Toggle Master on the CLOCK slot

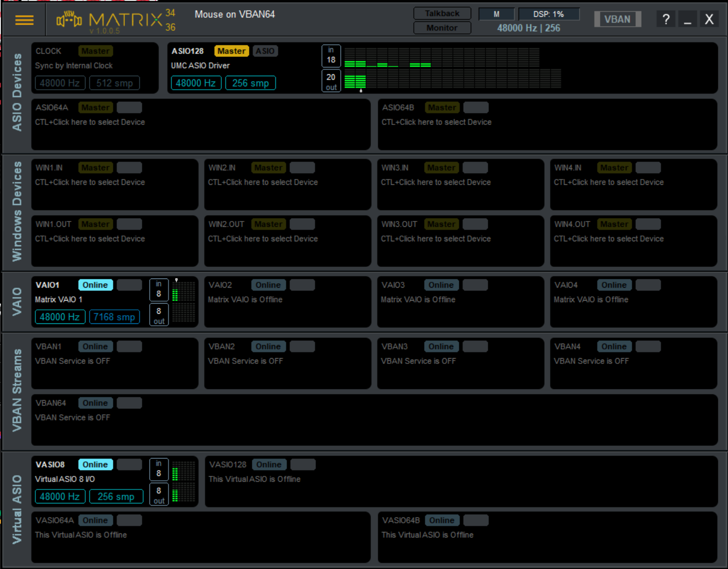[96, 51]
